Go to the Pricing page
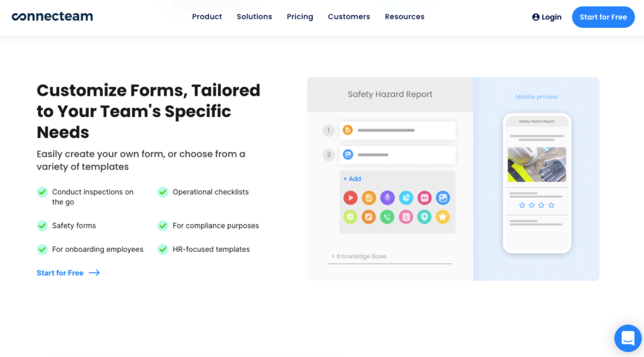This screenshot has width=644, height=357. click(300, 17)
